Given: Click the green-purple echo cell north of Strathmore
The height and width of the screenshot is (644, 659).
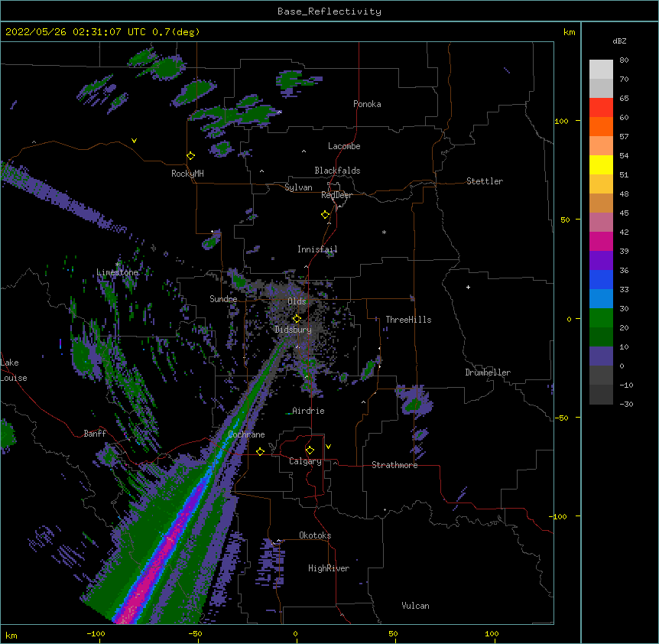Looking at the screenshot, I should (x=415, y=402).
